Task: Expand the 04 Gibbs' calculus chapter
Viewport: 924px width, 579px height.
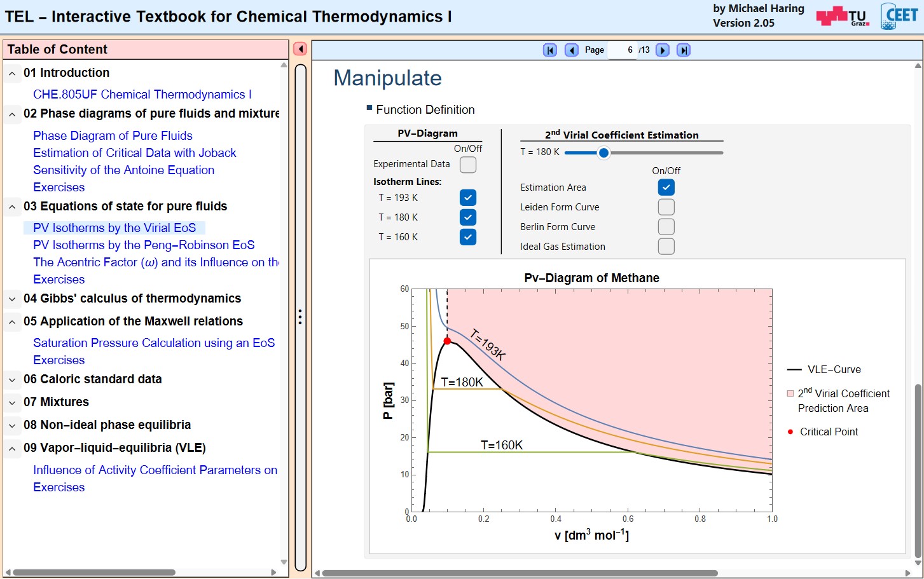Action: [x=12, y=299]
